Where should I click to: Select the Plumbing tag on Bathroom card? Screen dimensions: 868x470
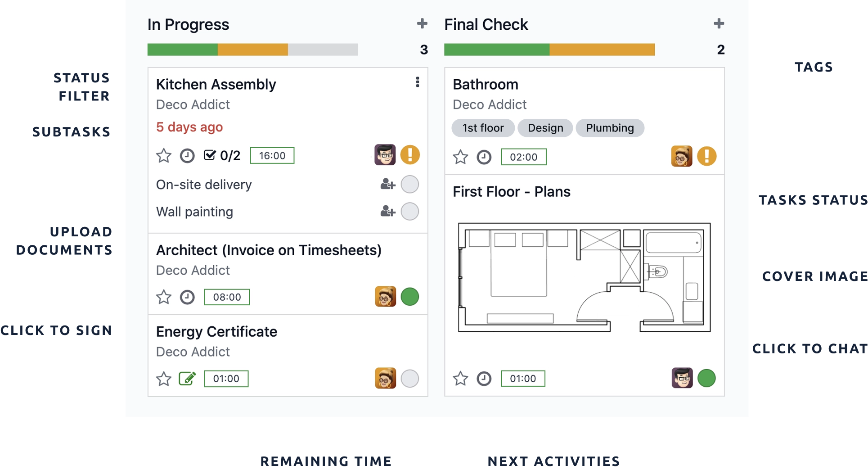(610, 128)
